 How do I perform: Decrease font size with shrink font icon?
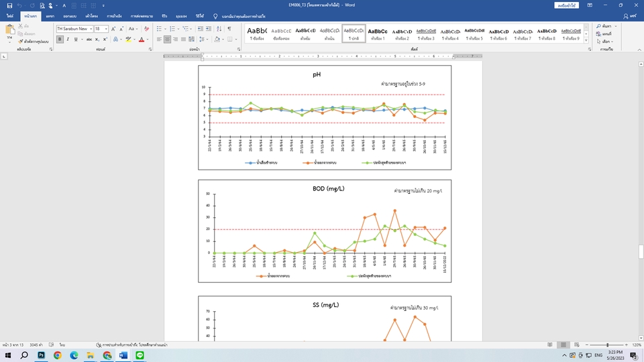point(121,29)
